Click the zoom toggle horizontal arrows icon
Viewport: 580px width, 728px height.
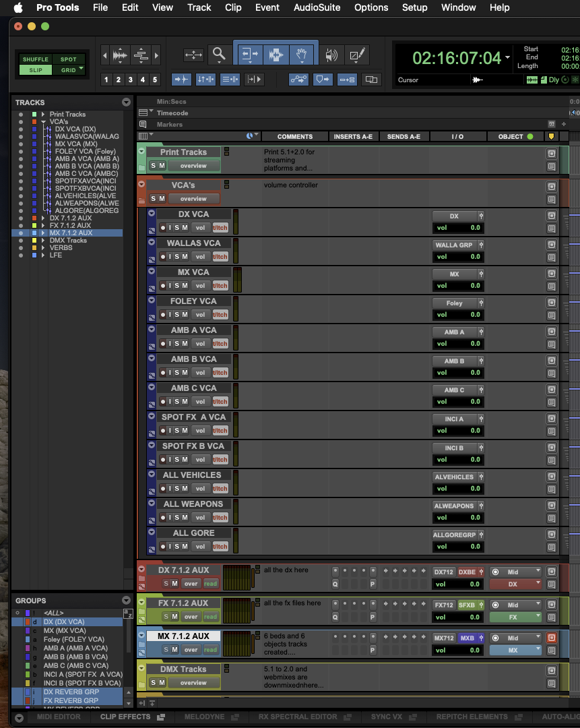click(193, 55)
